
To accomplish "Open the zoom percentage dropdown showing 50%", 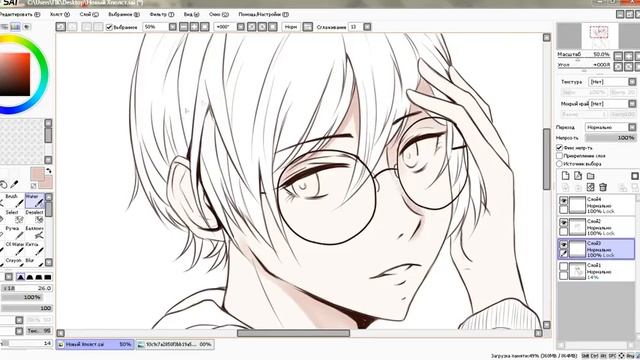I will tap(173, 27).
